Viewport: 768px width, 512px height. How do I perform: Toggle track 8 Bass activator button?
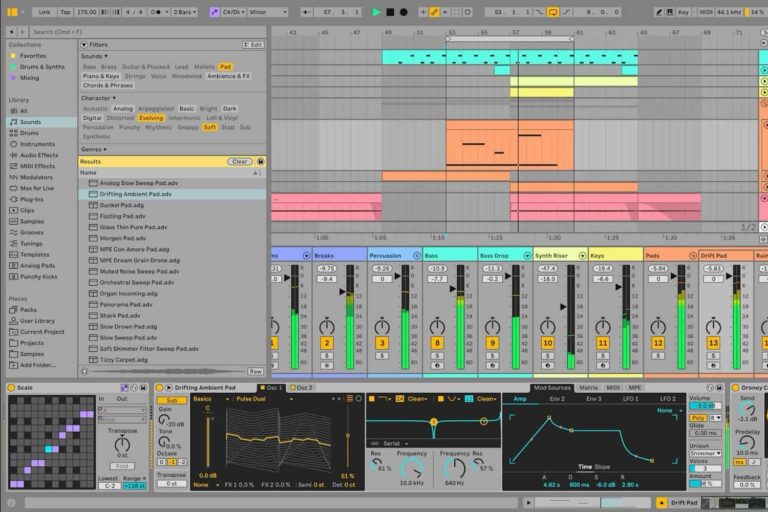(437, 343)
